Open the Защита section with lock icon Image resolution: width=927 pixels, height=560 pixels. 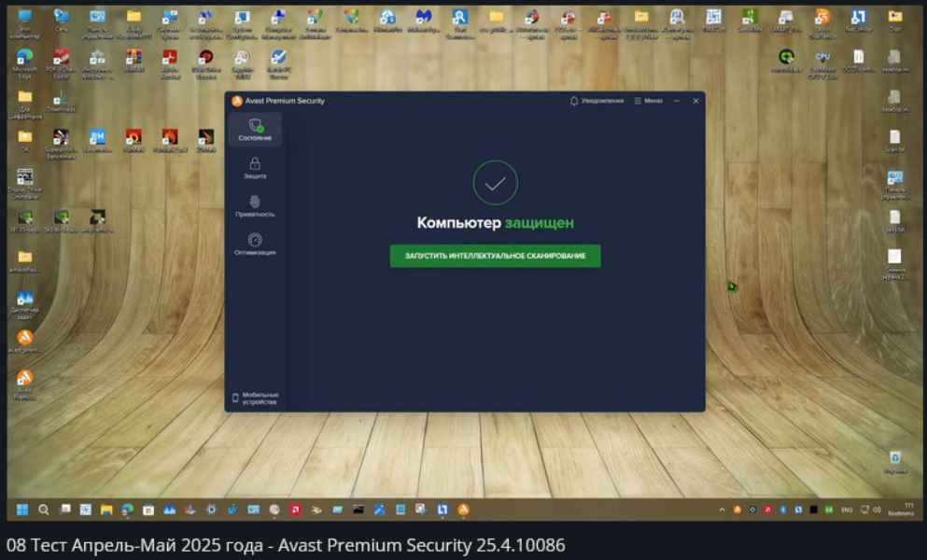pyautogui.click(x=255, y=168)
